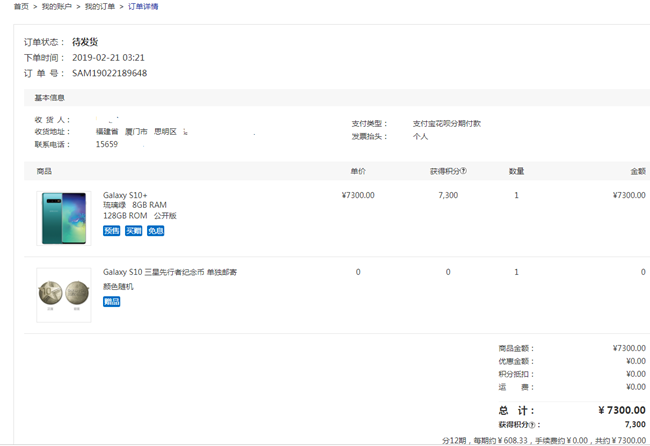Image resolution: width=650 pixels, height=446 pixels.
Task: Click help icon beside 获得积分 in totals
Action: pos(531,425)
